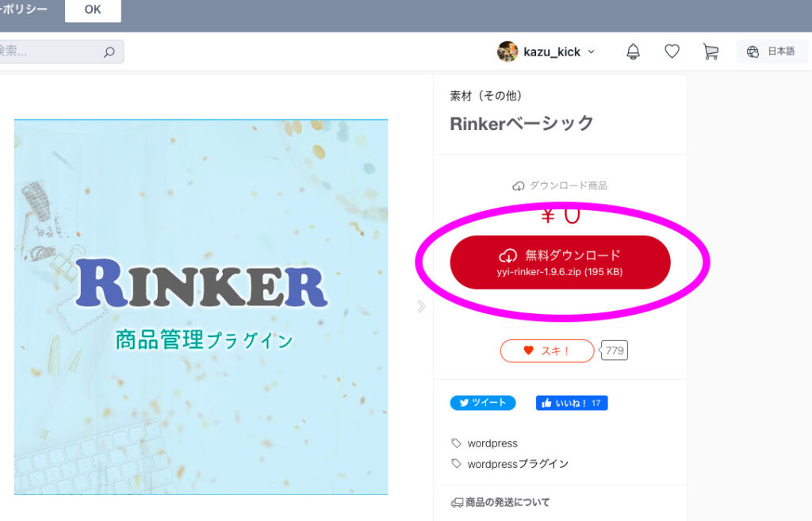Open the notifications bell icon
Viewport: 812px width, 521px height.
(633, 52)
